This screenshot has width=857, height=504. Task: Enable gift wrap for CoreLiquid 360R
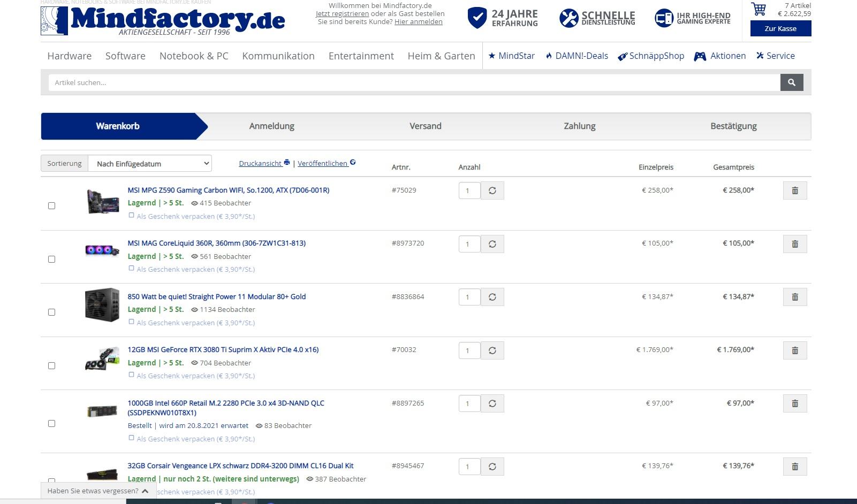click(x=131, y=269)
